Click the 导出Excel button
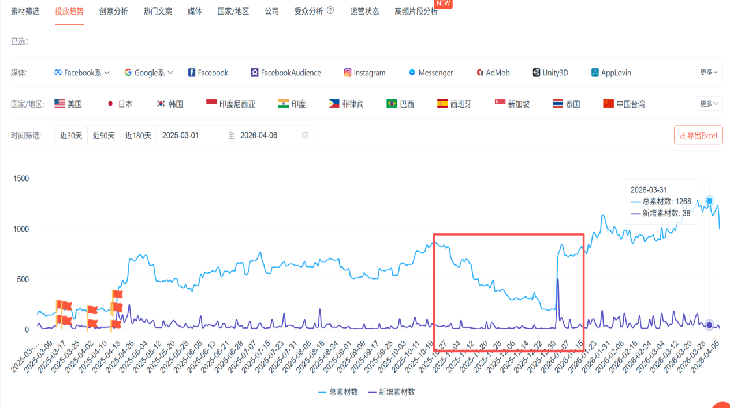The width and height of the screenshot is (730, 408). click(x=699, y=135)
